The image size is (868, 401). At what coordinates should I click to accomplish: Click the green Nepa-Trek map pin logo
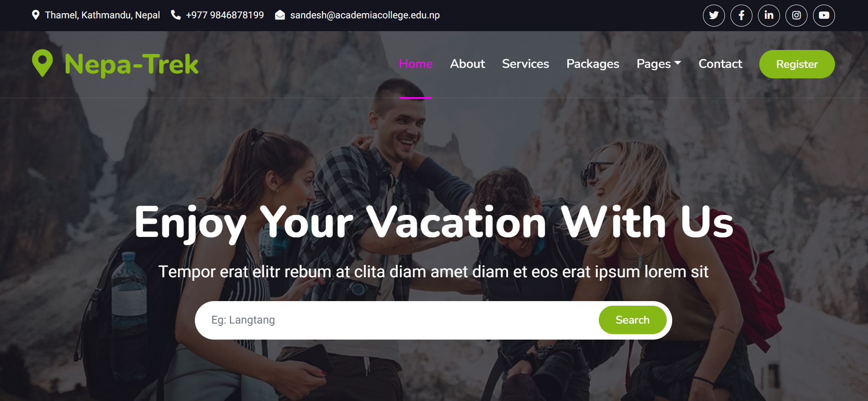pos(42,63)
